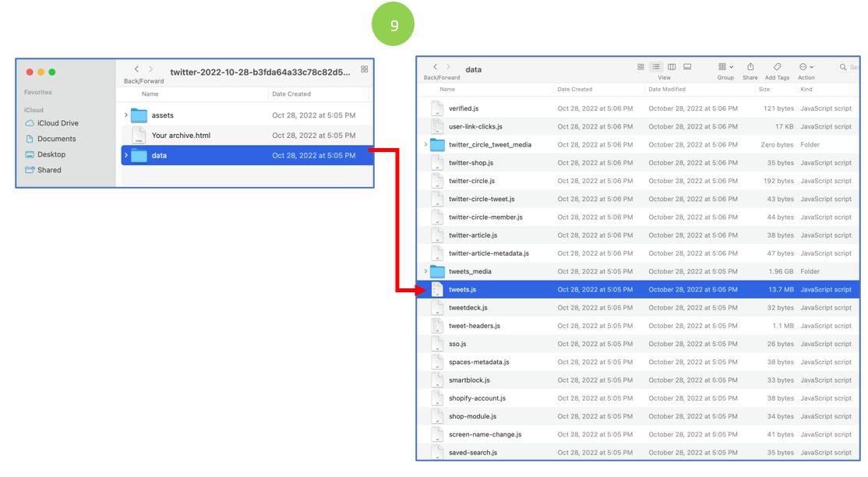Select tweets_media folder icon

[x=437, y=271]
